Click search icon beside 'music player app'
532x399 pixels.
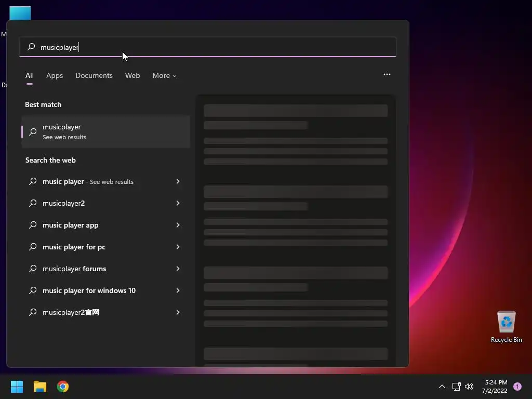33,225
